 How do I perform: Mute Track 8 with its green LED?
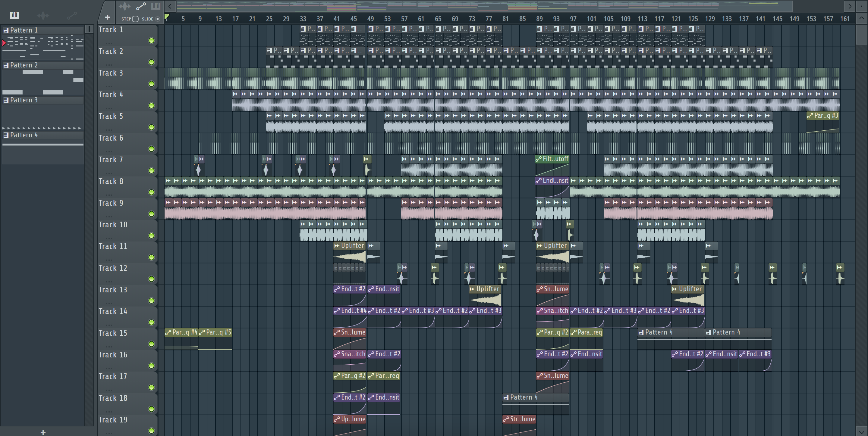click(151, 192)
